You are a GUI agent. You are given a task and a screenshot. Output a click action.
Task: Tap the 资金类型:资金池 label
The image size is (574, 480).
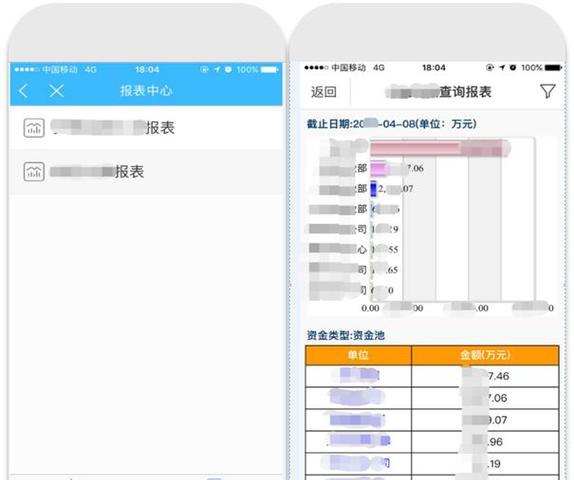346,335
